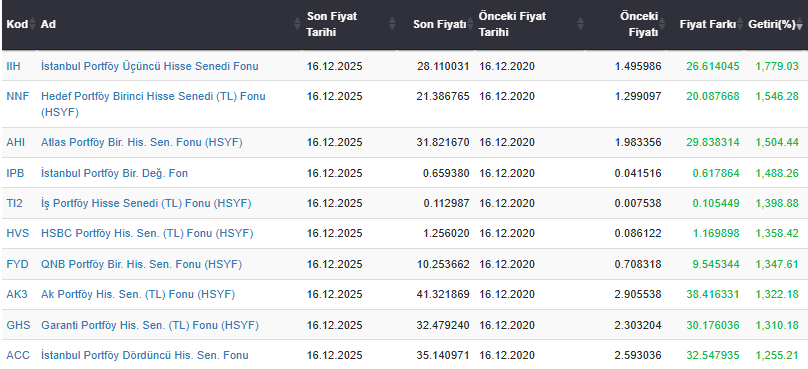Select previous price 0.708318
This screenshot has width=808, height=369.
pos(638,264)
